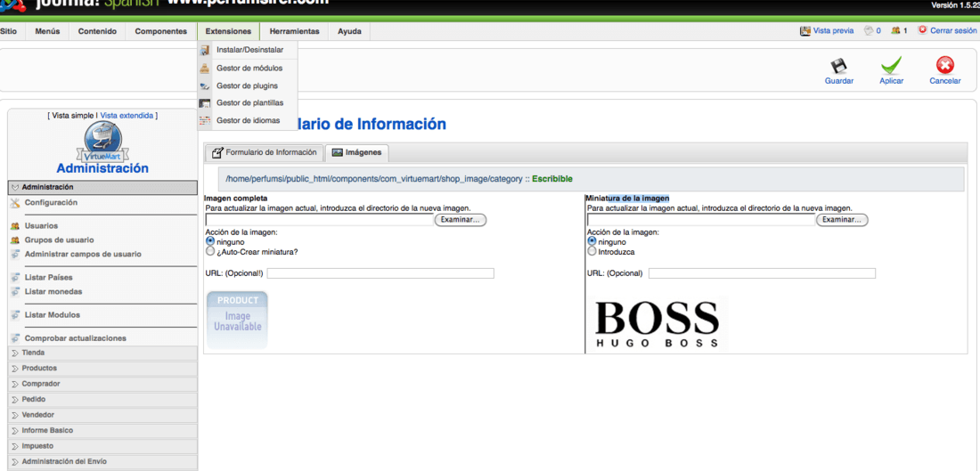Click the Escribible status text
980x471 pixels.
[x=551, y=179]
